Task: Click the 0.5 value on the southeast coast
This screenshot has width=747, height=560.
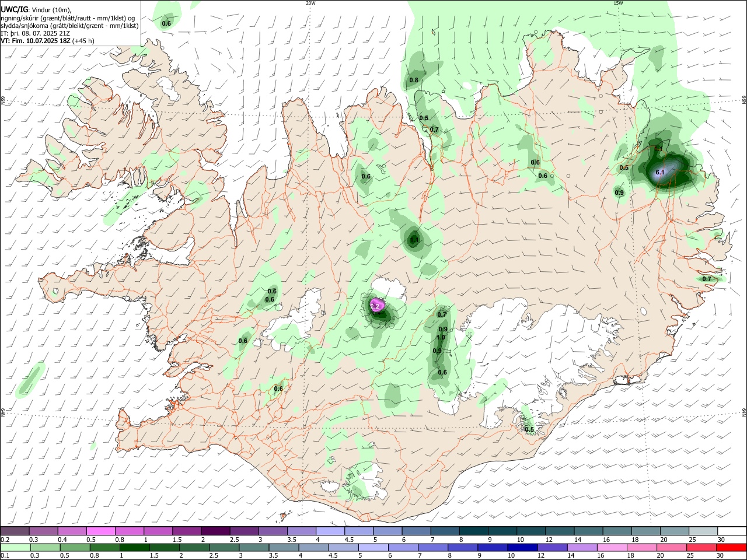Action: coord(529,429)
